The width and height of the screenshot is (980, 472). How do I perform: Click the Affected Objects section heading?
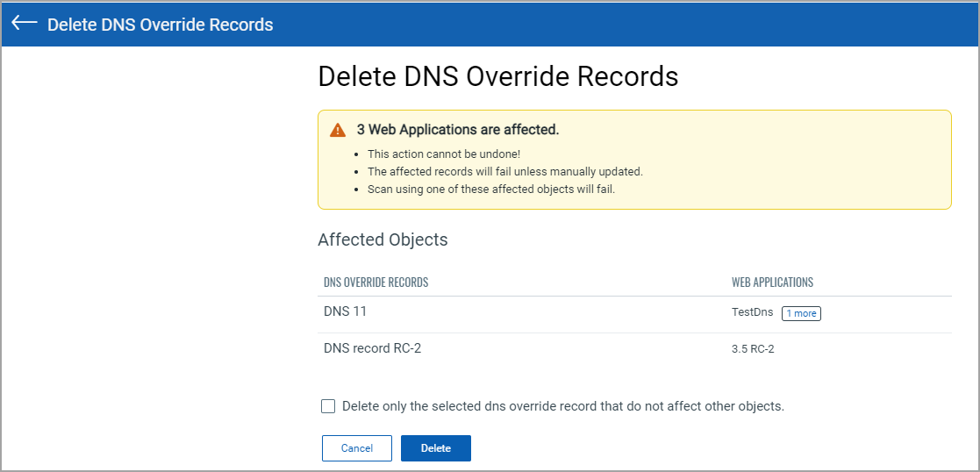click(383, 240)
